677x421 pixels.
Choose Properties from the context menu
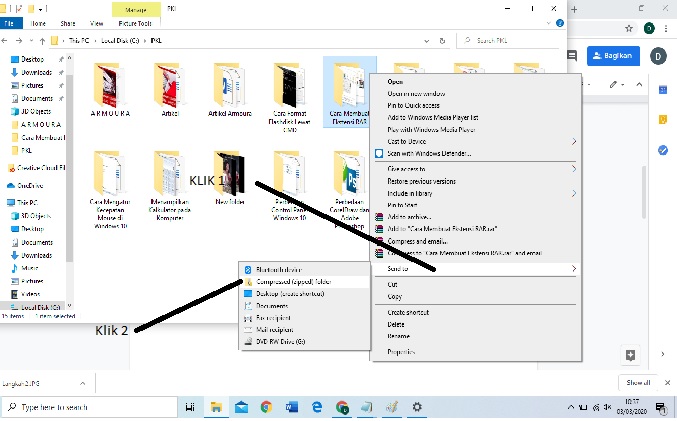pyautogui.click(x=401, y=352)
